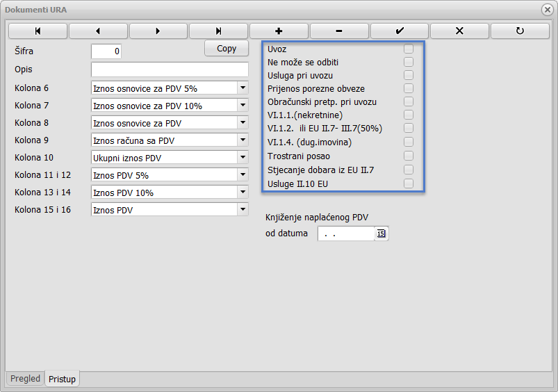
Task: Check the Trostrani posao option
Action: [x=409, y=156]
